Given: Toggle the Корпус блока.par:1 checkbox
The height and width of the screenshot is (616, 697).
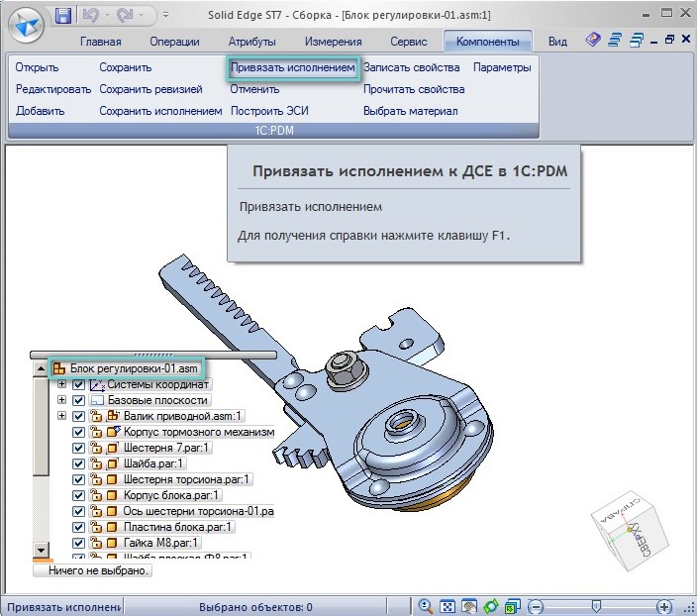Looking at the screenshot, I should click(x=78, y=495).
